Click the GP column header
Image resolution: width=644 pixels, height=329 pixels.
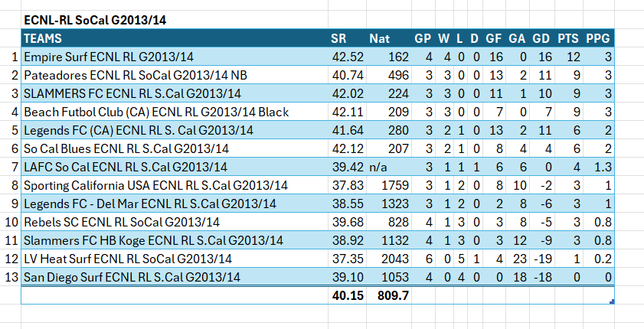pos(423,38)
